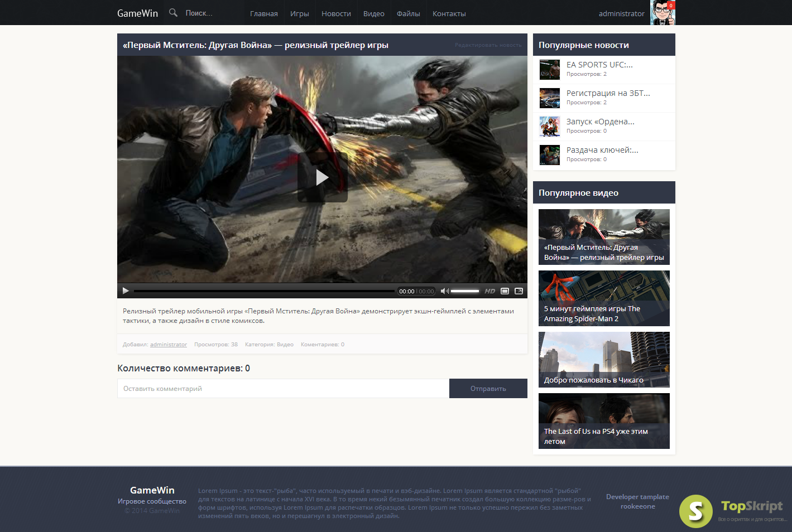
Task: Click Редактировать новость link
Action: (x=488, y=45)
